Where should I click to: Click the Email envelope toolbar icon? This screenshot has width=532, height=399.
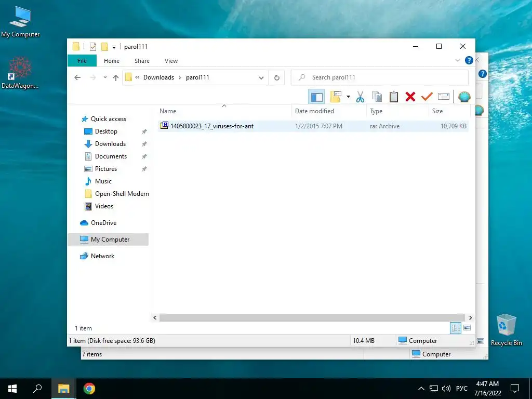pyautogui.click(x=444, y=97)
